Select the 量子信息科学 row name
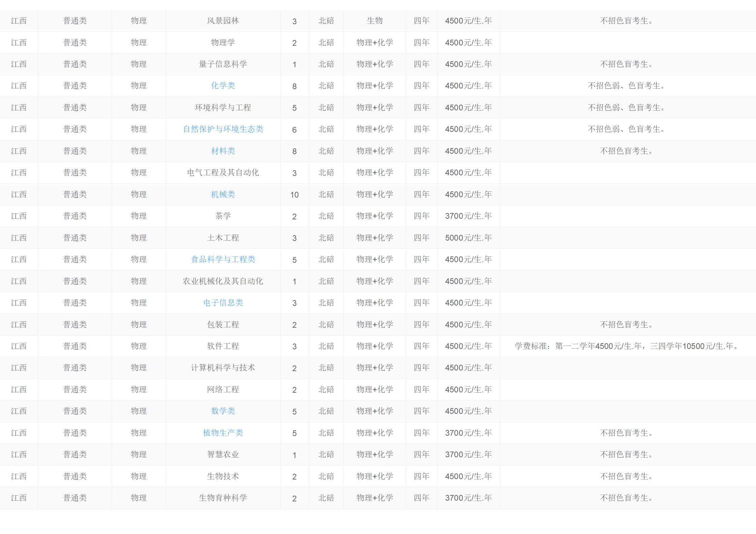Viewport: 756px width, 534px height. pos(223,64)
